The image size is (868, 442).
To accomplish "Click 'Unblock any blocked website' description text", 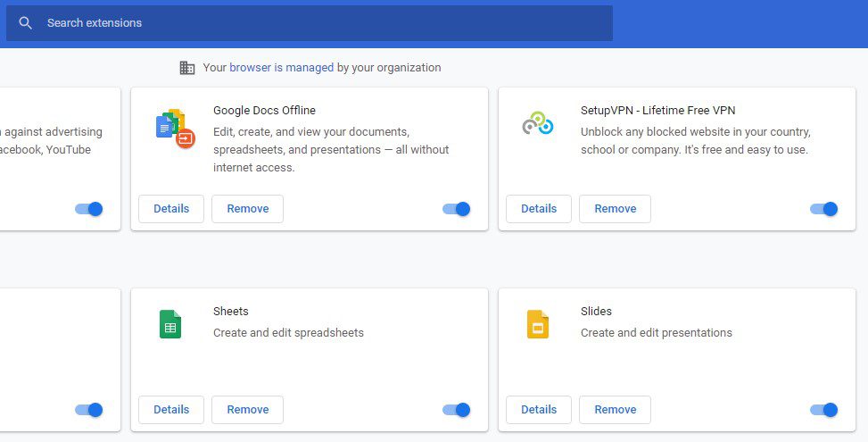I will tap(695, 141).
